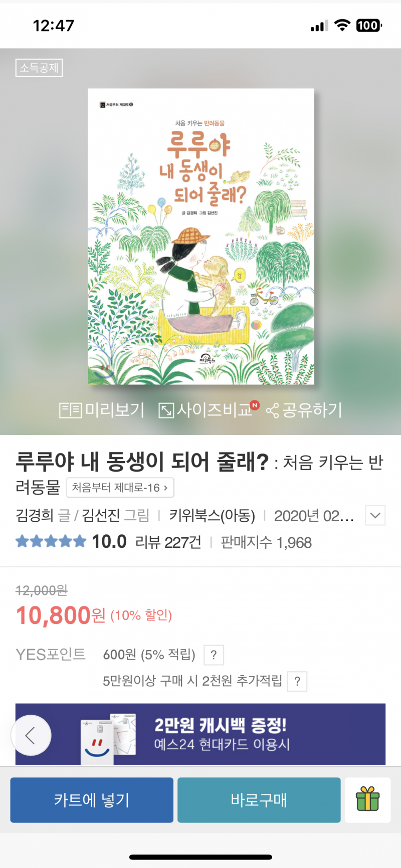The image size is (401, 868).
Task: Tap the 공유하기 share icon
Action: pyautogui.click(x=272, y=411)
